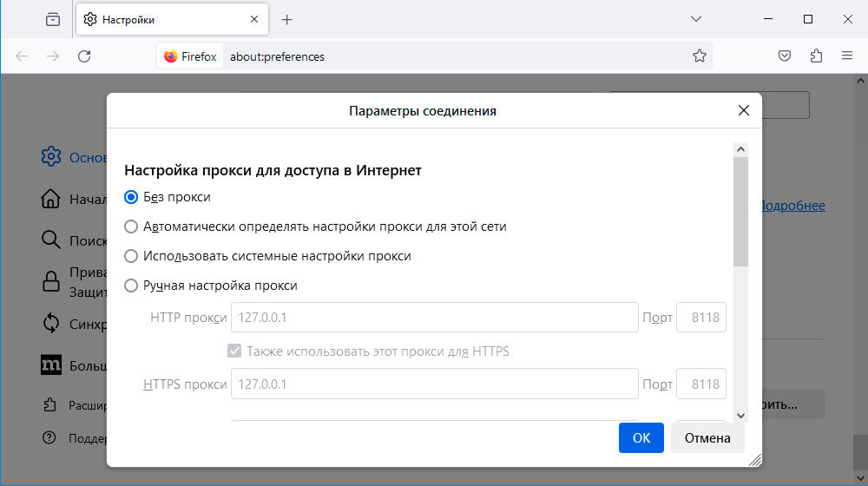Click the dialog scrollbar thumb
This screenshot has height=486, width=868.
tap(740, 212)
